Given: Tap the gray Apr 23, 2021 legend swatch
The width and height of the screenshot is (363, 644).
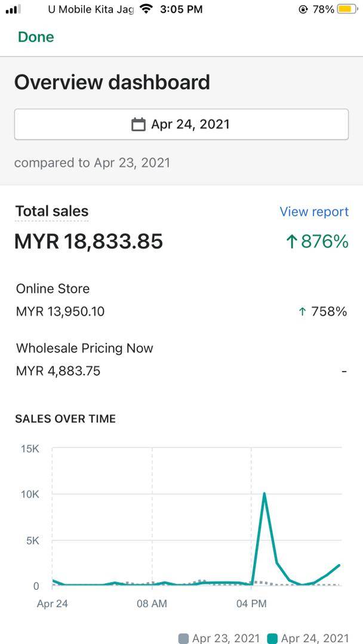Looking at the screenshot, I should click(x=184, y=638).
